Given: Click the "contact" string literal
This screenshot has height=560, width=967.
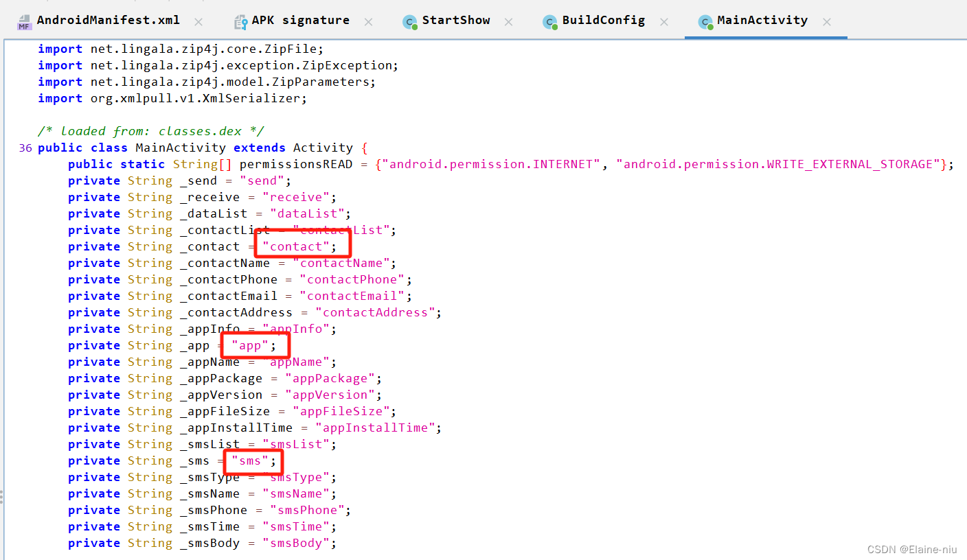Looking at the screenshot, I should pos(296,246).
